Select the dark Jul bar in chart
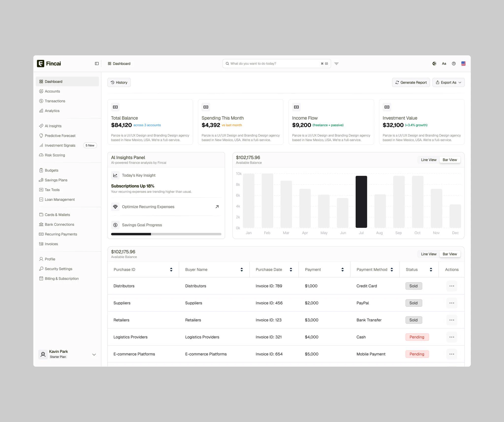This screenshot has width=504, height=422. point(361,202)
